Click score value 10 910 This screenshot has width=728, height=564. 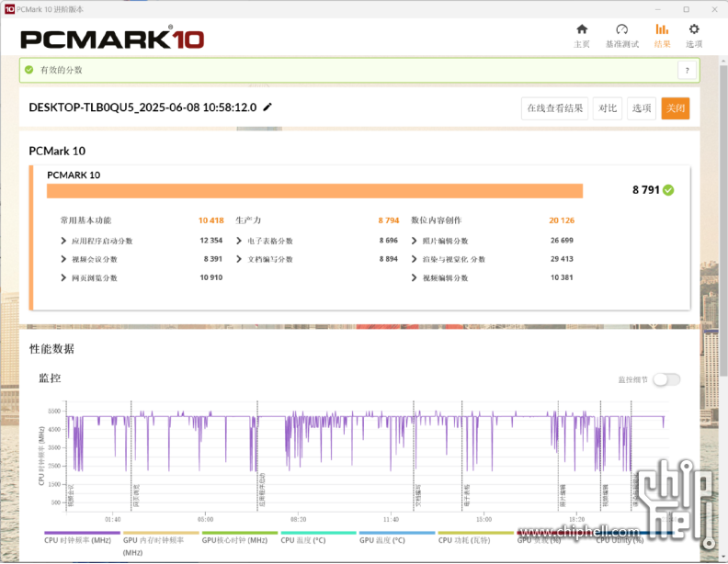211,277
